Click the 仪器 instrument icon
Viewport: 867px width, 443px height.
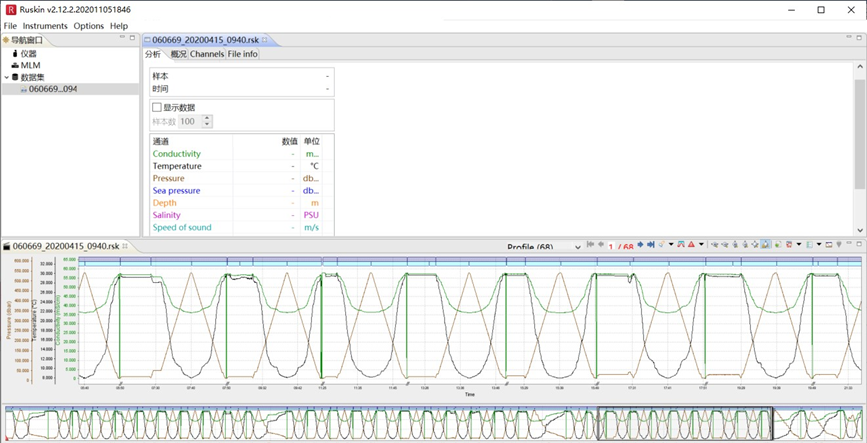point(15,53)
